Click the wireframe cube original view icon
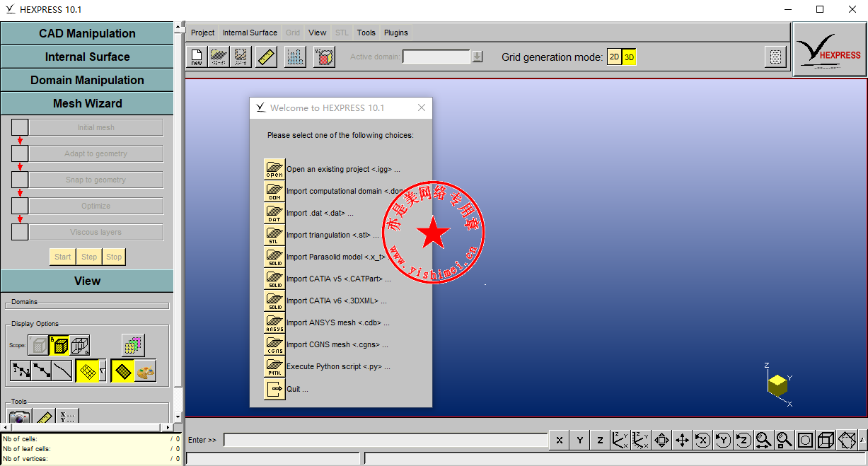This screenshot has width=868, height=466. [826, 440]
